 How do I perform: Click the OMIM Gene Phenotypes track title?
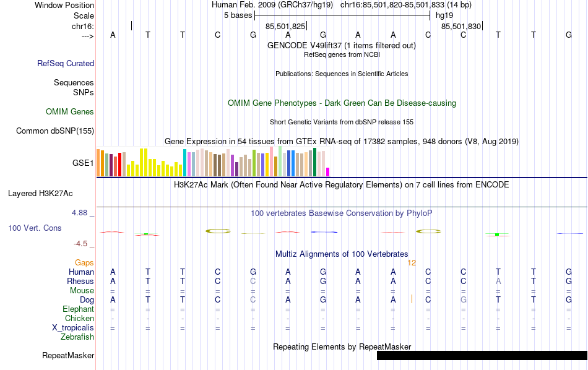[342, 103]
